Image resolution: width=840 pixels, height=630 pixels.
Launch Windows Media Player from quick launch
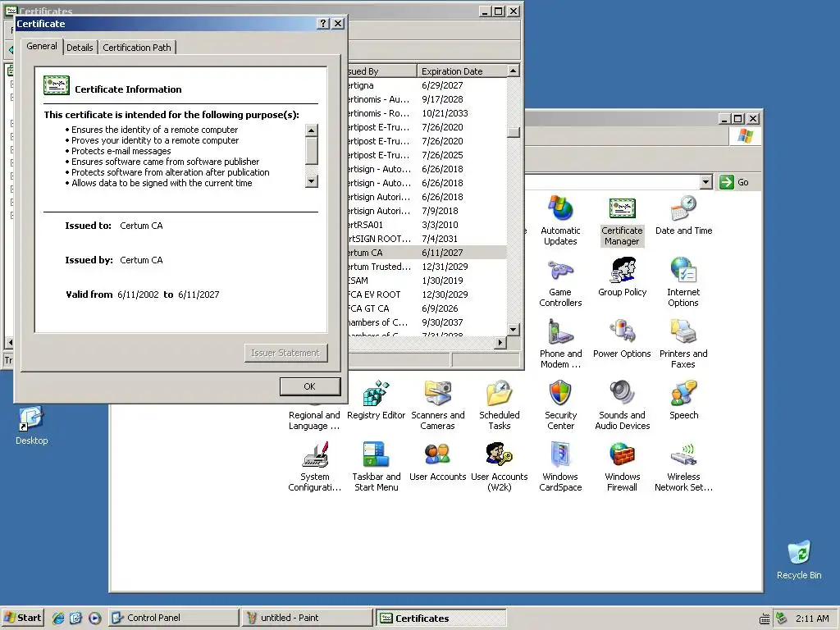click(94, 618)
